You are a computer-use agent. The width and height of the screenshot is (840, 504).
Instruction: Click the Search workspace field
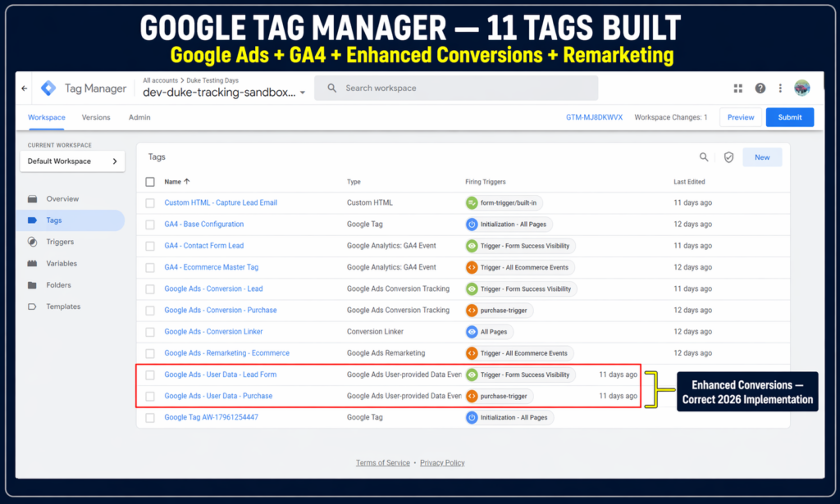click(456, 89)
